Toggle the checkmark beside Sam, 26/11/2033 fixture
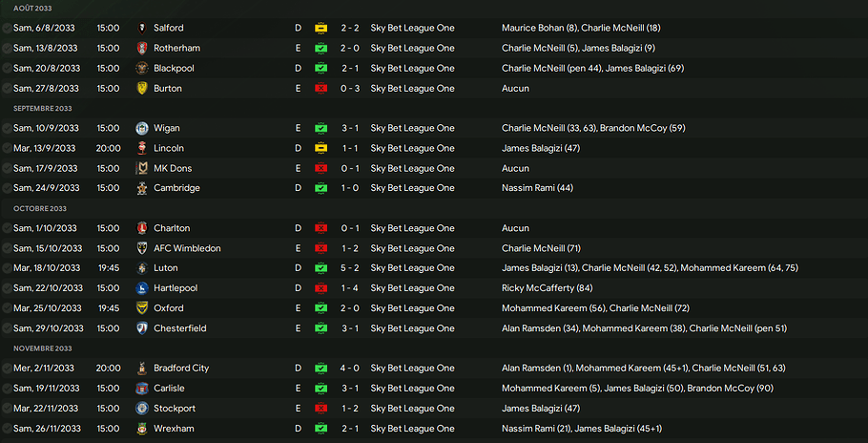 point(7,429)
